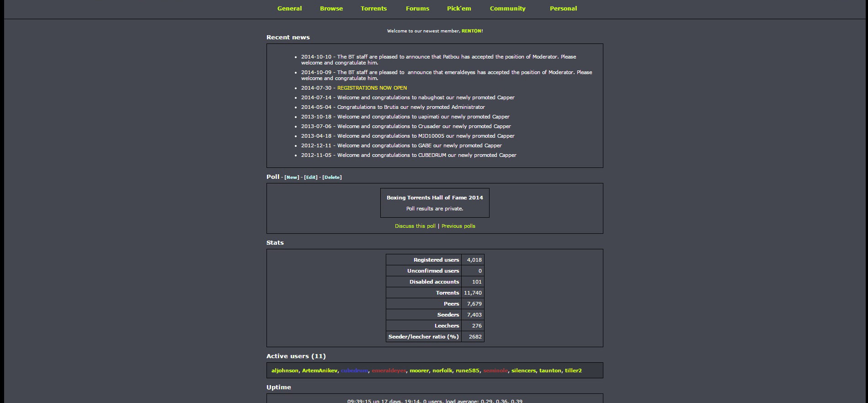
Task: Click the 2014-10-09 emeraldeyes Moderator news item
Action: coord(447,75)
